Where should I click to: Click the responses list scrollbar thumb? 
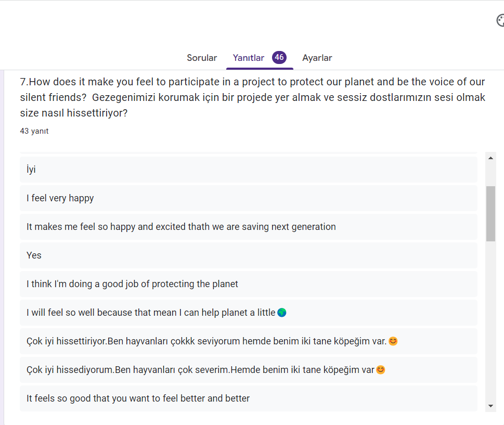click(490, 213)
